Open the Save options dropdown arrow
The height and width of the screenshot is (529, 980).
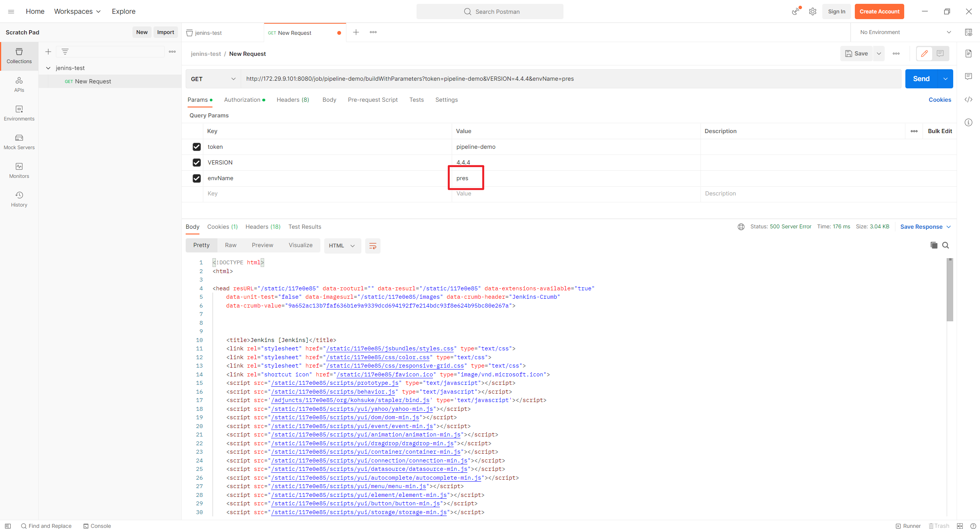coord(879,54)
